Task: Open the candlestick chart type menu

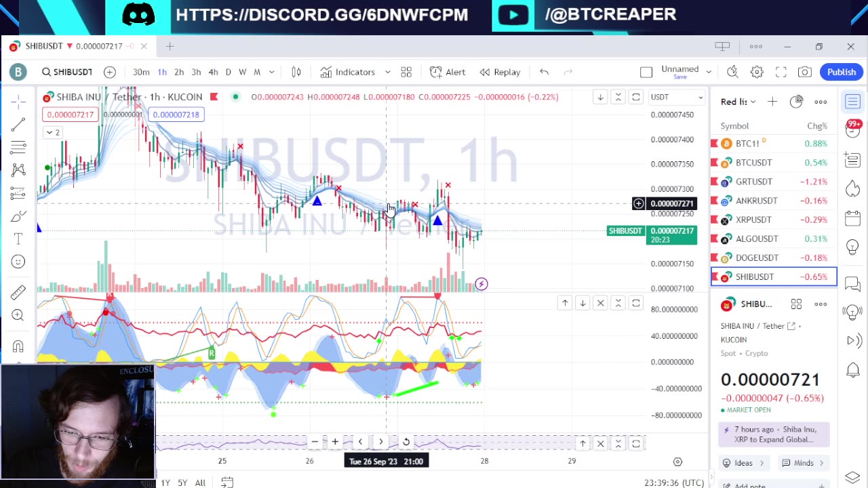Action: coord(296,72)
